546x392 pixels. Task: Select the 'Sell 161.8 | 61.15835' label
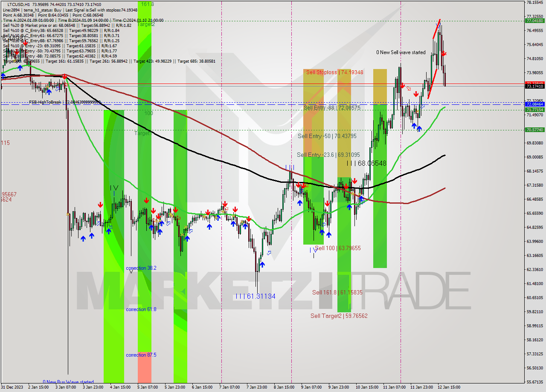point(337,292)
